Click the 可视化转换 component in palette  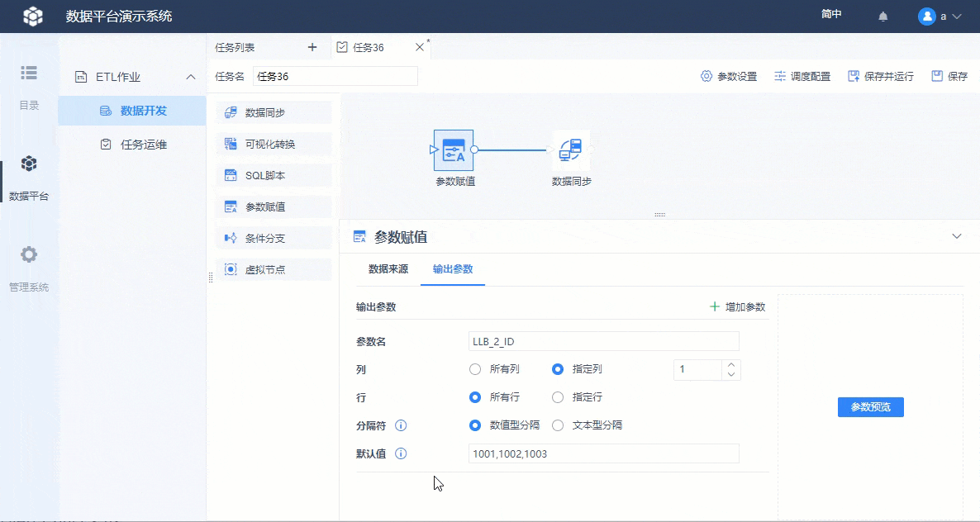coord(274,145)
